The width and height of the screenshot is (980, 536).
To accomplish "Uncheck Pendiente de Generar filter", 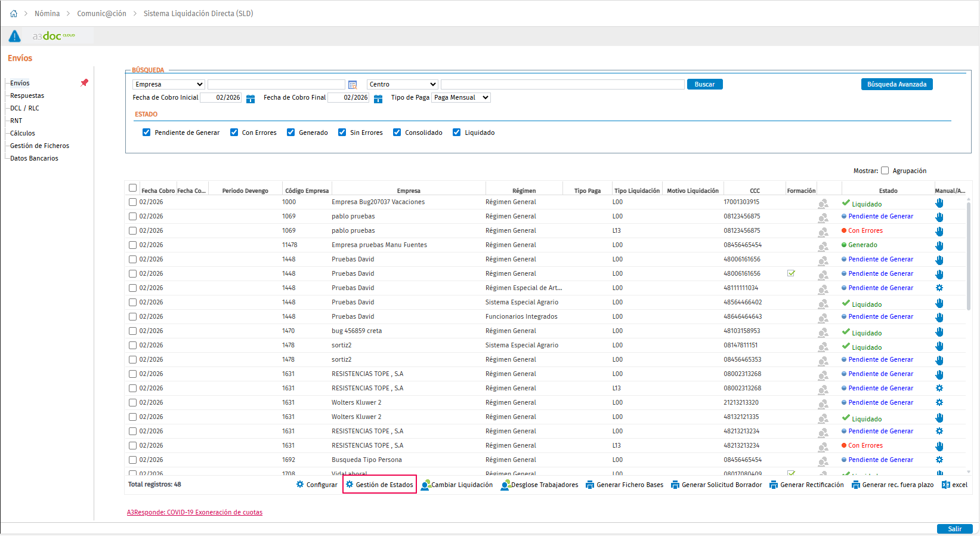I will [x=147, y=133].
